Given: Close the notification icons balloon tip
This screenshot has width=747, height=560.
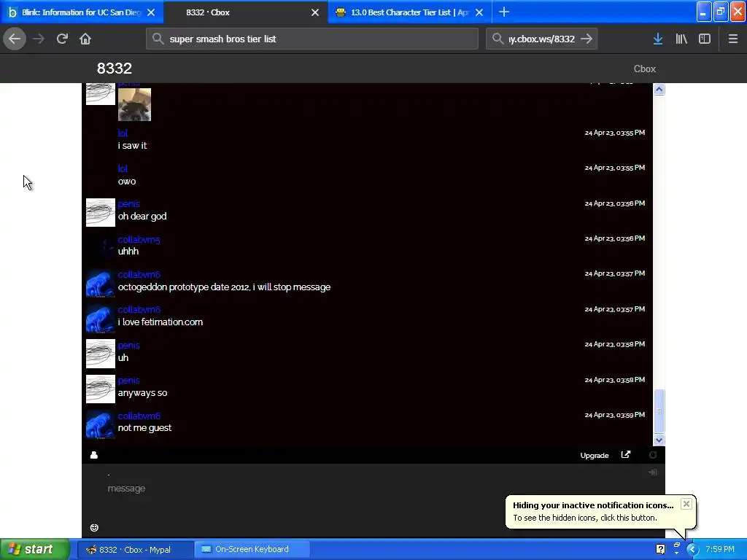Looking at the screenshot, I should (x=686, y=504).
